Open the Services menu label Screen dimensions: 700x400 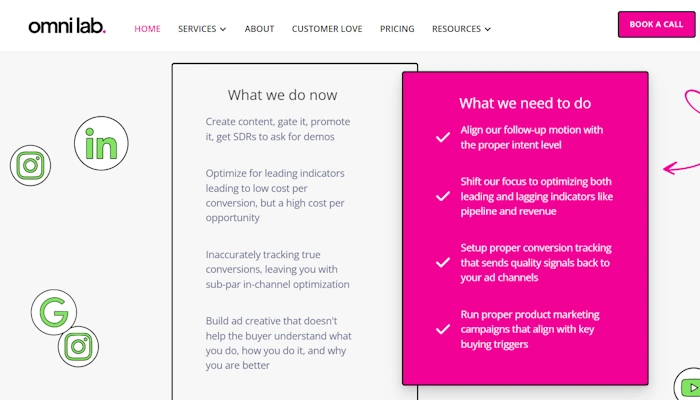(197, 29)
